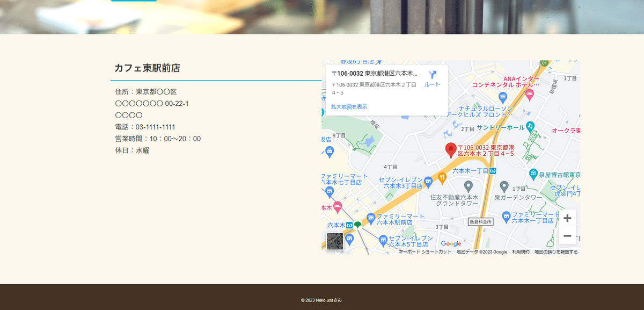This screenshot has height=310, width=644.
Task: Click the サントリーホール map label
Action: coord(500,128)
